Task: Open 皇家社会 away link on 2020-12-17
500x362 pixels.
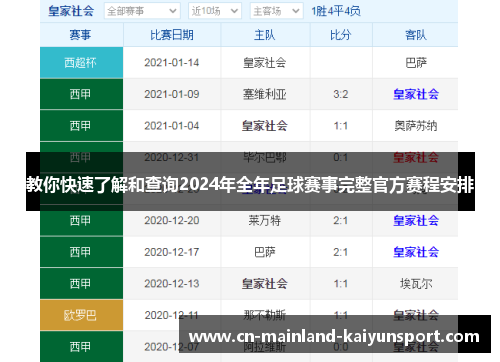Action: [416, 252]
